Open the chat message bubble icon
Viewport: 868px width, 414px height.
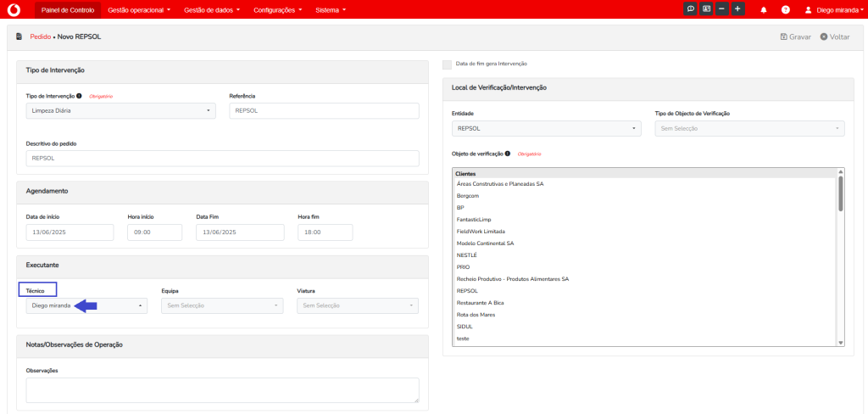(x=690, y=9)
